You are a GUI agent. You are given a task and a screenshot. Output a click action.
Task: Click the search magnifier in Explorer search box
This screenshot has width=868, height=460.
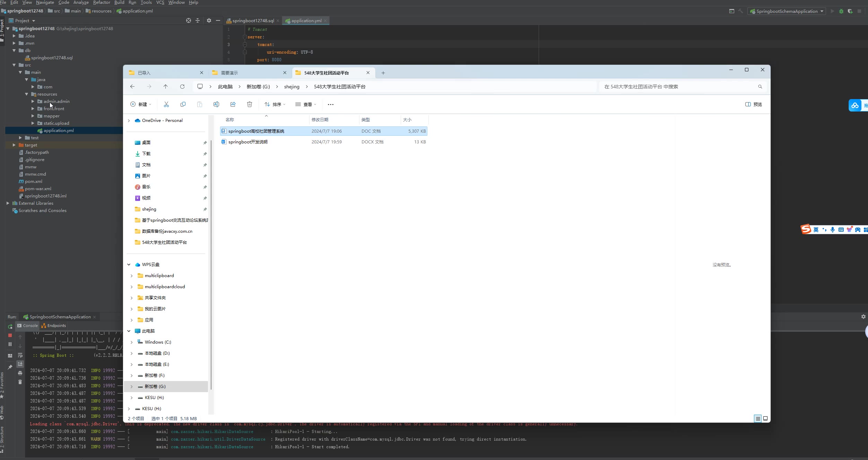[x=760, y=87]
